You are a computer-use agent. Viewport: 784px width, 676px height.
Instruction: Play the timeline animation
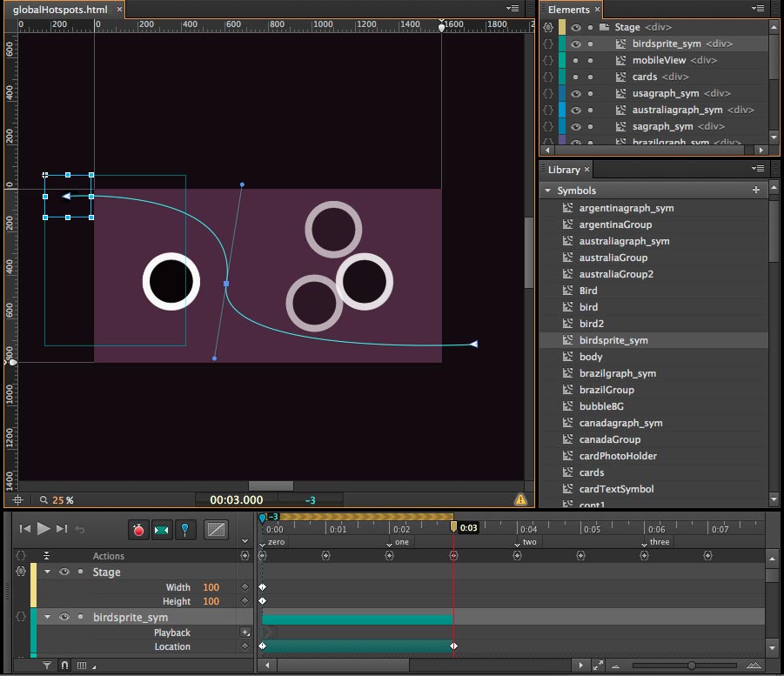[44, 528]
